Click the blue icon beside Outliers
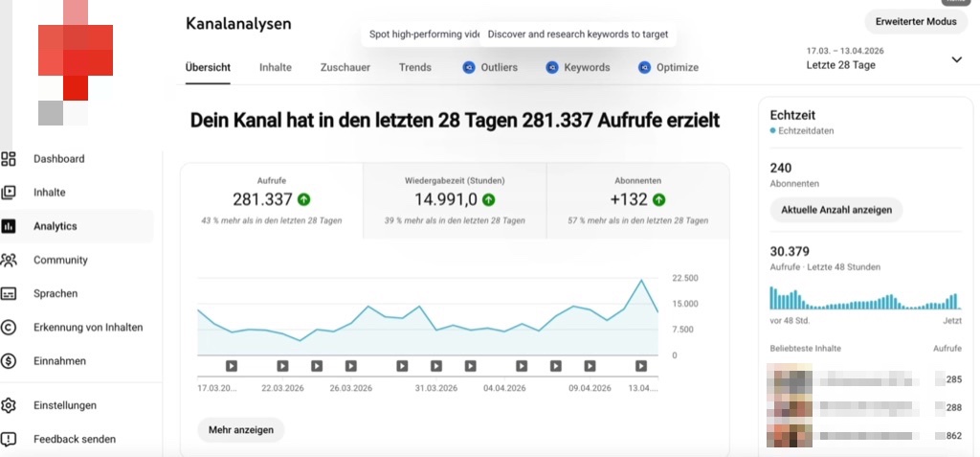This screenshot has height=457, width=980. pos(469,68)
